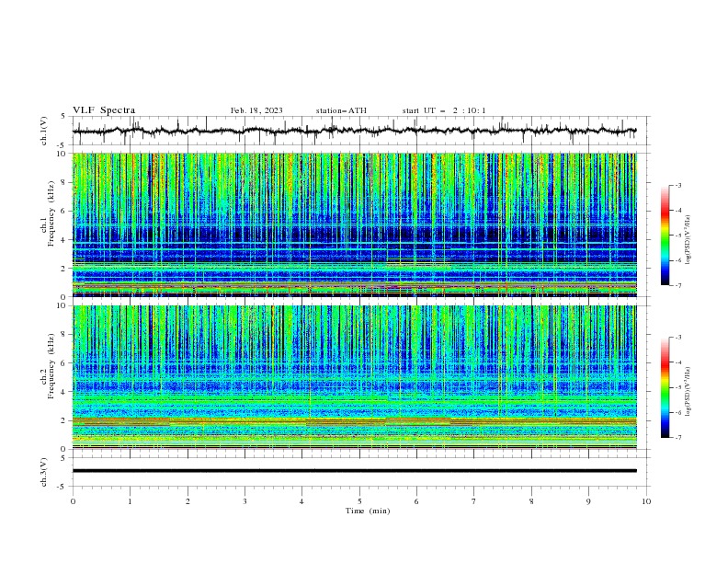Click the date text "Feb. 18, 2023"
Image resolution: width=728 pixels, height=563 pixels.
[x=256, y=110]
